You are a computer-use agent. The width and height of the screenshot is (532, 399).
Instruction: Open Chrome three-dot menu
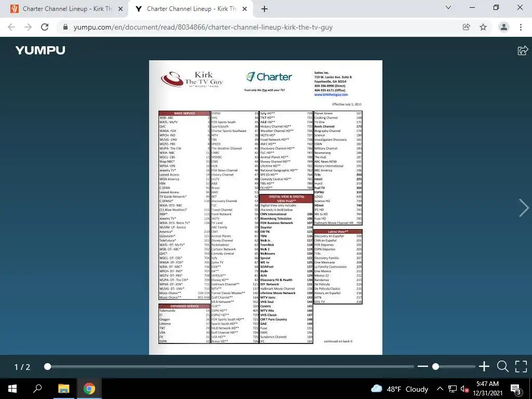(521, 27)
